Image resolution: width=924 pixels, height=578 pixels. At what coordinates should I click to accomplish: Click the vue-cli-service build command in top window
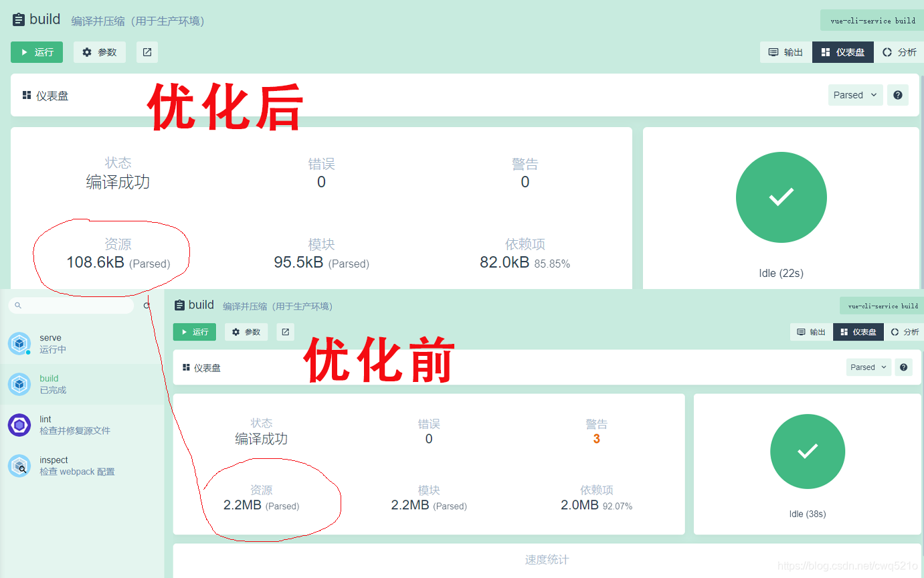(872, 20)
